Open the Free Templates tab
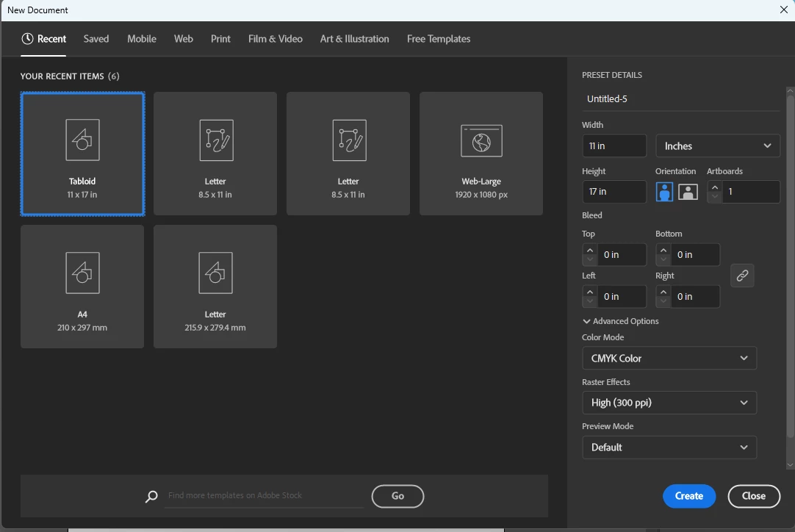 (x=439, y=39)
